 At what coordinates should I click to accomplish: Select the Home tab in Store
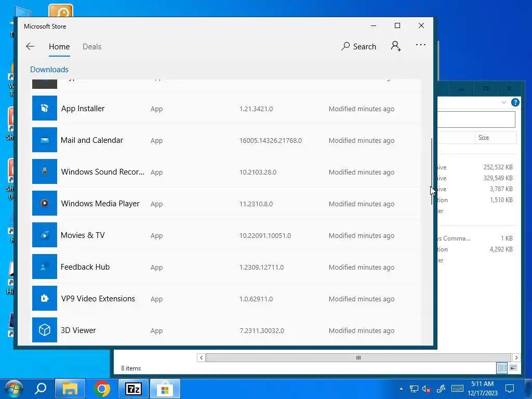pyautogui.click(x=59, y=47)
